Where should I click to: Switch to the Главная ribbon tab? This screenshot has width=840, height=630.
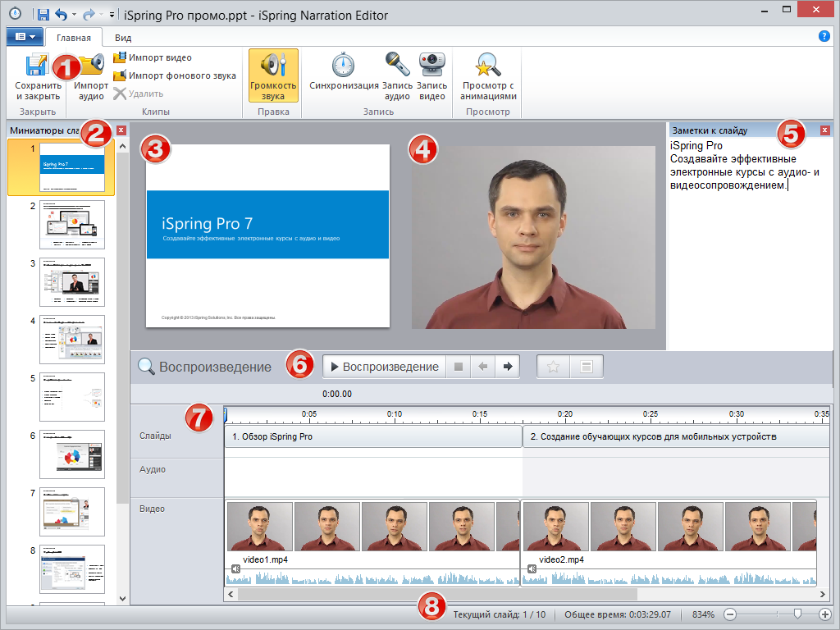(x=73, y=38)
